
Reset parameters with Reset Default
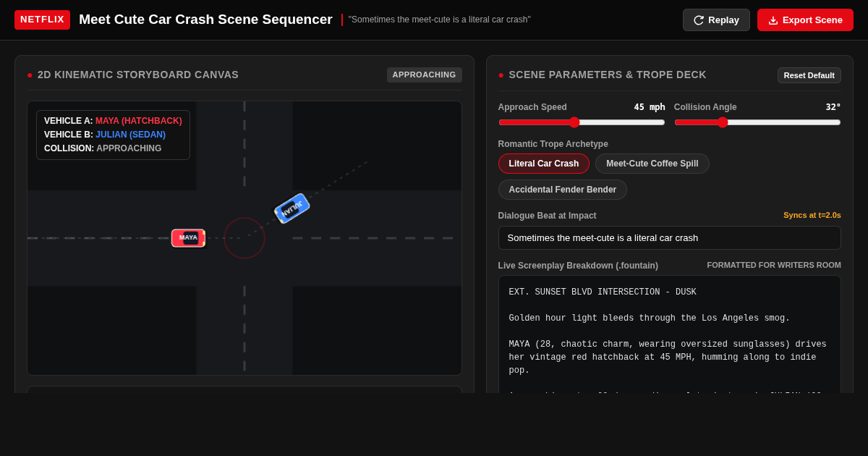(809, 75)
